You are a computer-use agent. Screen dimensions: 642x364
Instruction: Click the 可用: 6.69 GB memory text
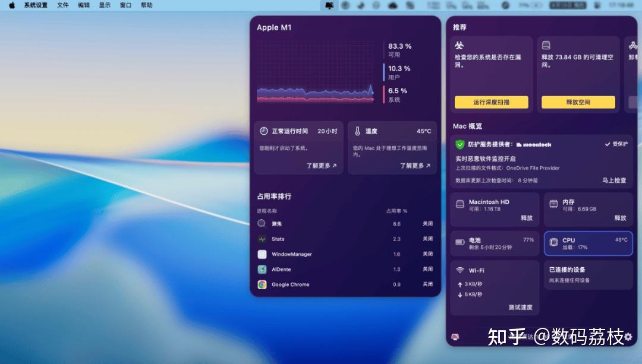(579, 209)
